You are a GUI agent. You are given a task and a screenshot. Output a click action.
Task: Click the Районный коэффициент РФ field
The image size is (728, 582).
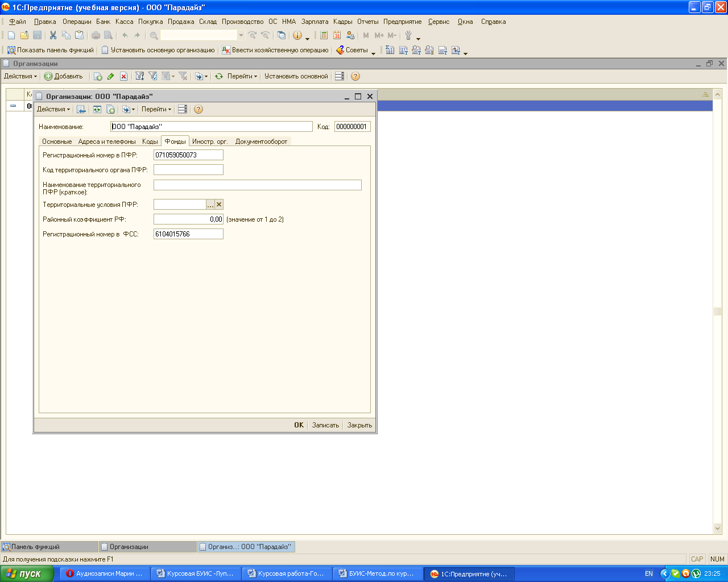pyautogui.click(x=188, y=219)
